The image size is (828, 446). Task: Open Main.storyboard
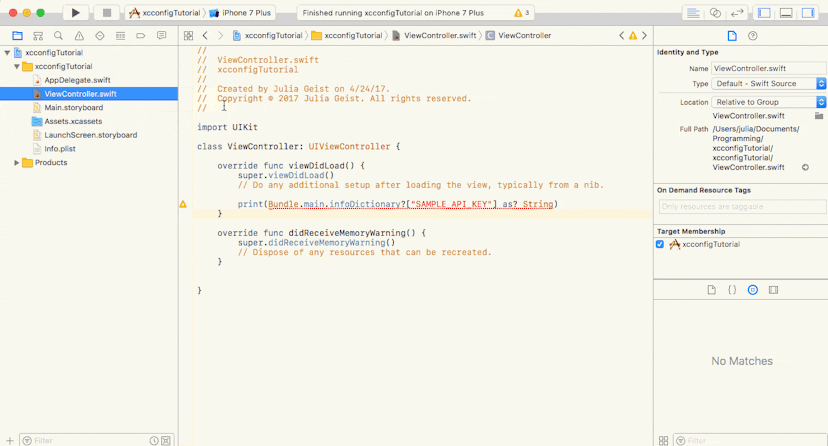tap(73, 108)
